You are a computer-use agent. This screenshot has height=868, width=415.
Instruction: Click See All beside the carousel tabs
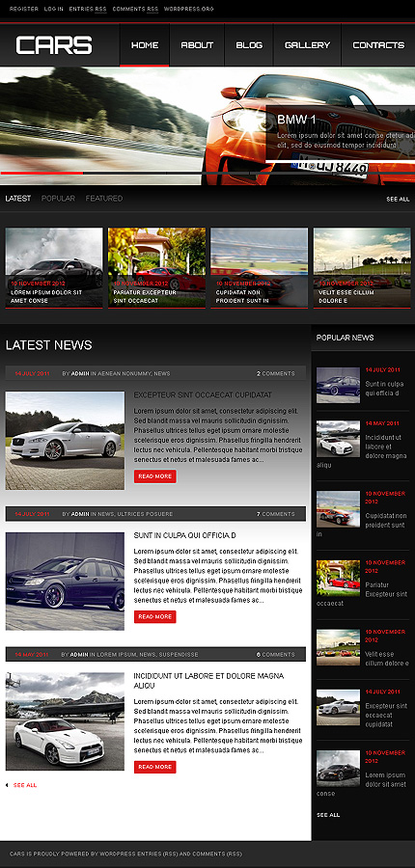point(398,200)
